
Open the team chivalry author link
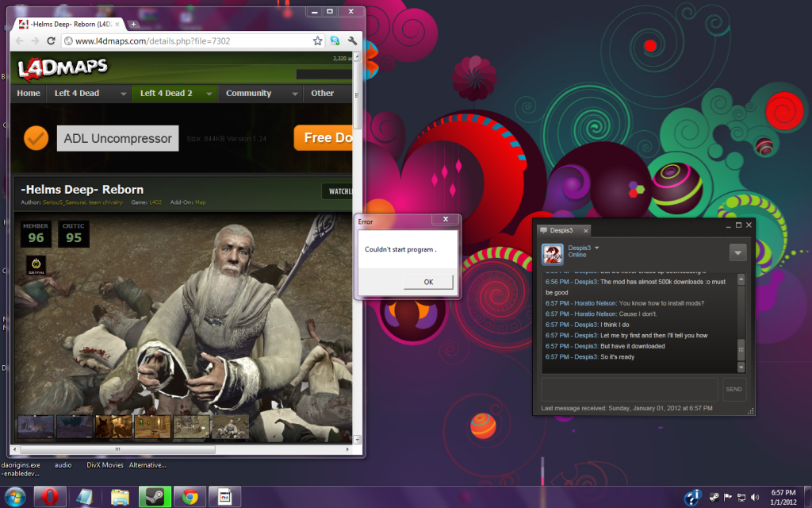(106, 202)
